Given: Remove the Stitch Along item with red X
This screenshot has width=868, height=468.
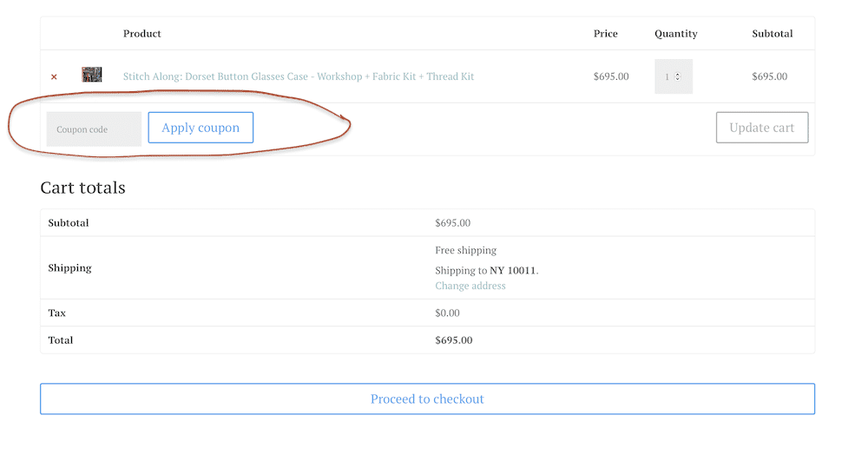Looking at the screenshot, I should tap(54, 77).
